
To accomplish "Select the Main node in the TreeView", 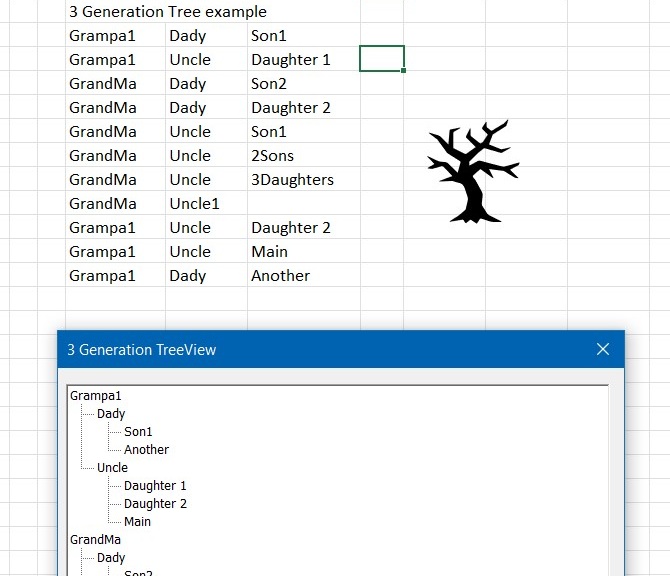I will [x=137, y=522].
